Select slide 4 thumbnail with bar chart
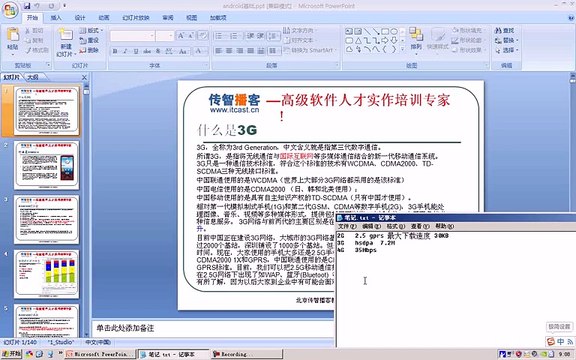The height and width of the screenshot is (360, 576). [x=46, y=274]
